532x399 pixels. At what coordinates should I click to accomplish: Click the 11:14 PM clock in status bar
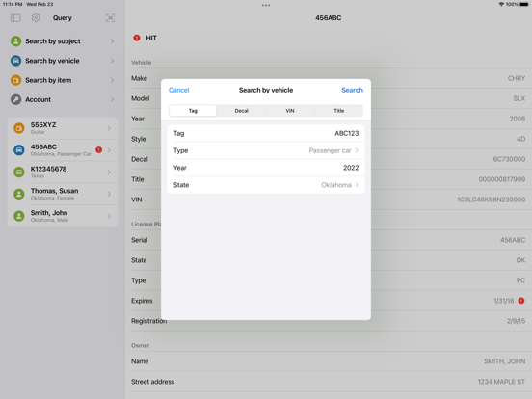click(13, 4)
